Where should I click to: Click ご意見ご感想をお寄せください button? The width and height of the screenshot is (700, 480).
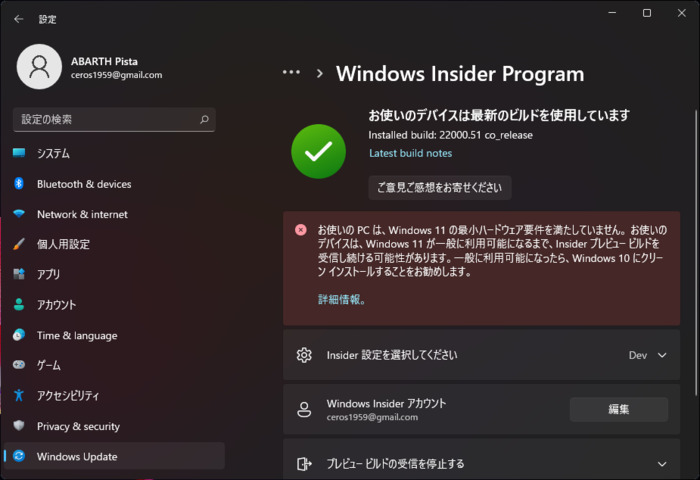(x=440, y=188)
